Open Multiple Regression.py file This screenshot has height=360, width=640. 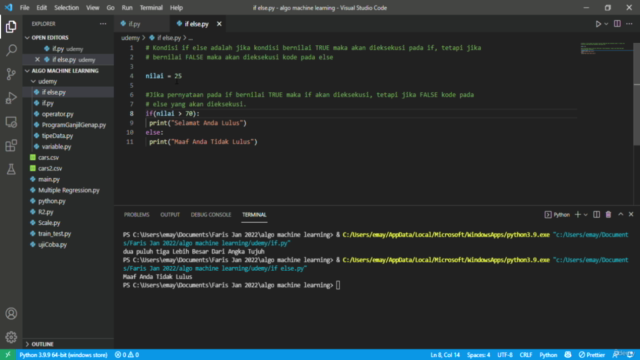68,190
